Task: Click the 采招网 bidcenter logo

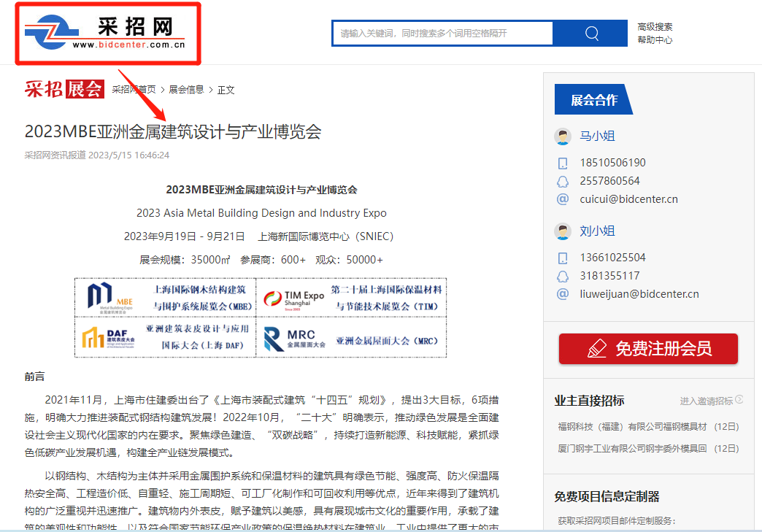Action: [105, 32]
